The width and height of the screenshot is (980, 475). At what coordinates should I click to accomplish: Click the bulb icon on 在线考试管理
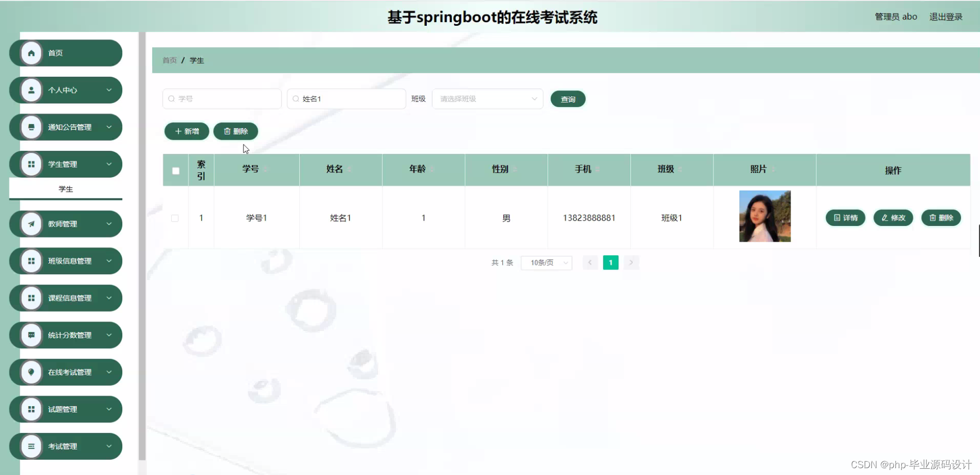tap(31, 372)
